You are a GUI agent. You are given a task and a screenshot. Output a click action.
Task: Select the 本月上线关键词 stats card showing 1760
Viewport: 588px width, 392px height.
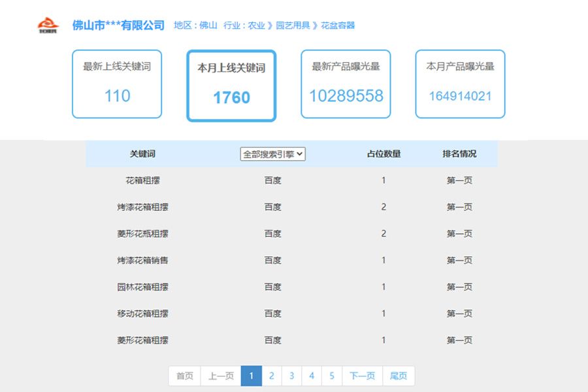tap(231, 84)
